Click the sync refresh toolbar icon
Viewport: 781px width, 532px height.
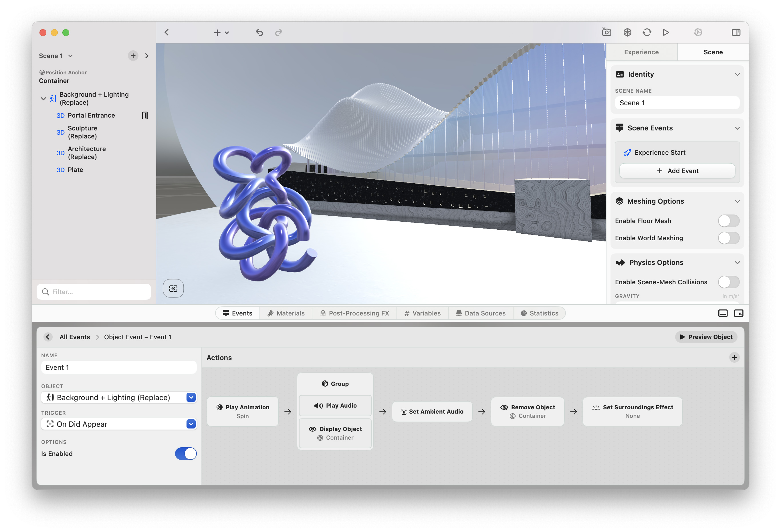647,32
